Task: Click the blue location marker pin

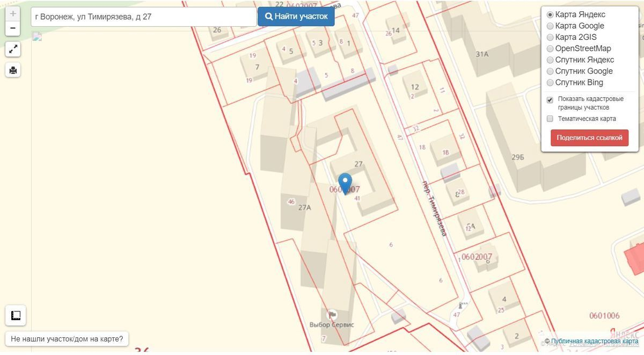Action: pyautogui.click(x=345, y=183)
